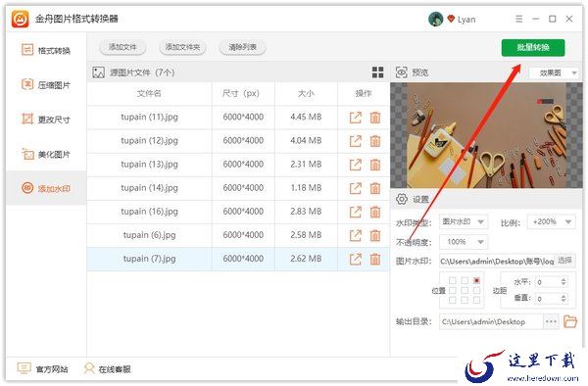
Task: Browse output directory with the ... button
Action: point(551,321)
